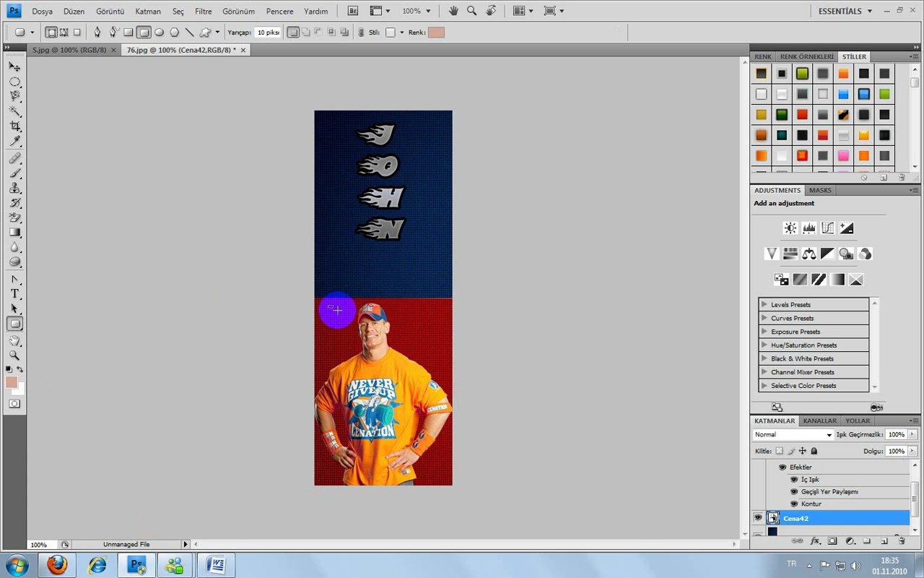Viewport: 924px width, 578px height.
Task: Switch to the S.jpg document tab
Action: pos(69,50)
